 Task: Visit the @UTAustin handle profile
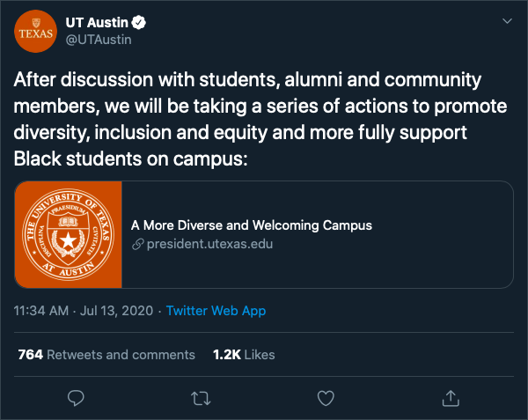99,40
